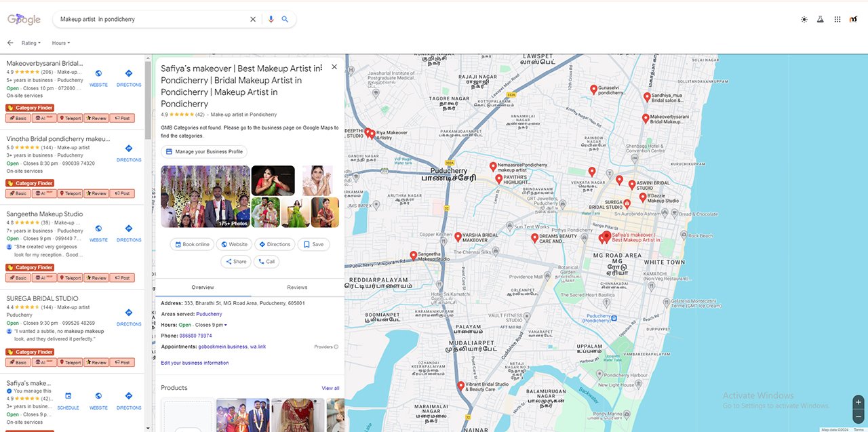The width and height of the screenshot is (868, 432).
Task: Click Teleport under Vinotha Bridal listing
Action: [x=70, y=193]
